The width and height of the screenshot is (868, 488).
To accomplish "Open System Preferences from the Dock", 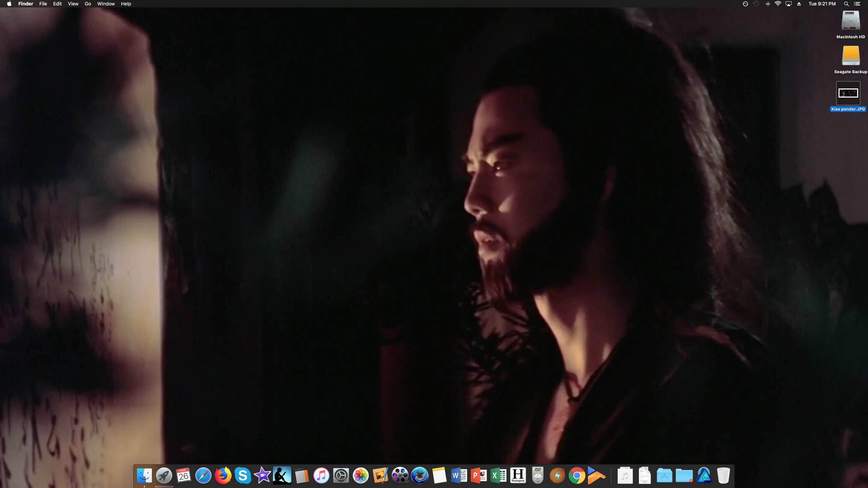I will (x=341, y=475).
